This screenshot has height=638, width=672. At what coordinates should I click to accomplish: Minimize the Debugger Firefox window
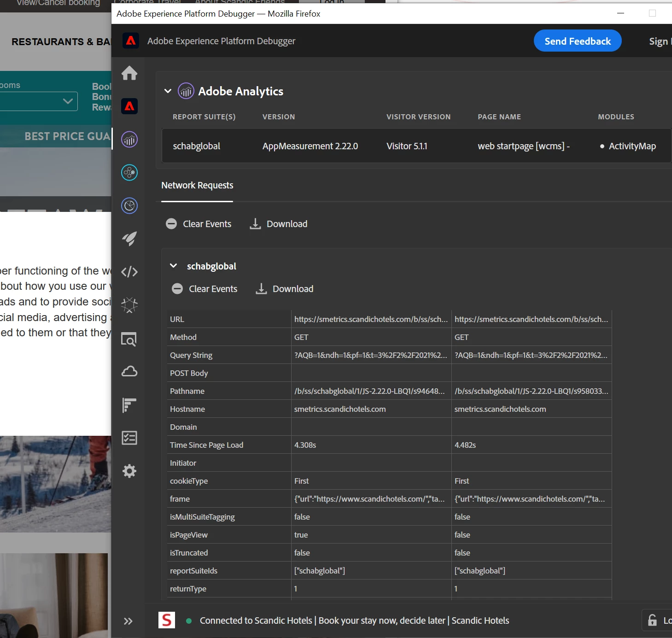pyautogui.click(x=620, y=13)
